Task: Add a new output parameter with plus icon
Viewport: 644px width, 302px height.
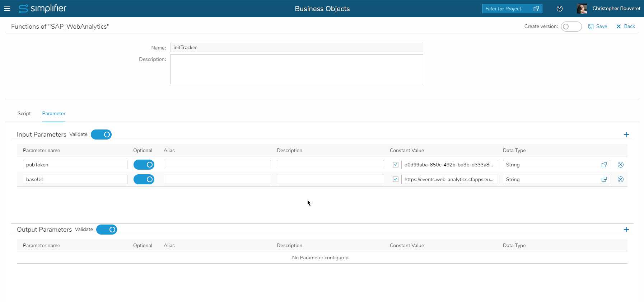Action: tap(626, 230)
